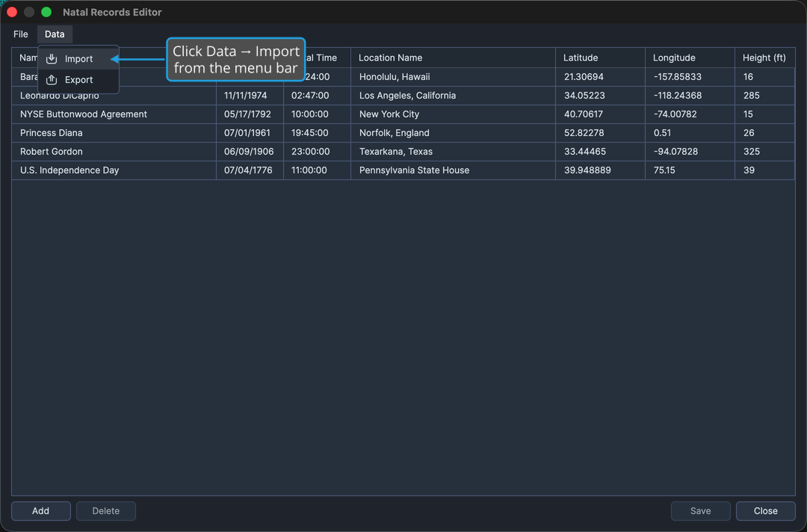The height and width of the screenshot is (532, 807).
Task: Click the latitude cell 40.70617
Action: 600,114
